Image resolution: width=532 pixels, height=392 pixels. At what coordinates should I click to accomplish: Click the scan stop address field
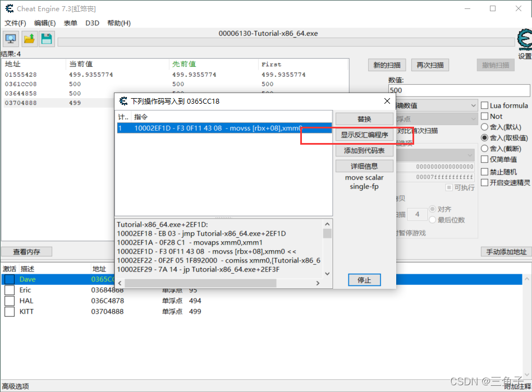point(435,177)
